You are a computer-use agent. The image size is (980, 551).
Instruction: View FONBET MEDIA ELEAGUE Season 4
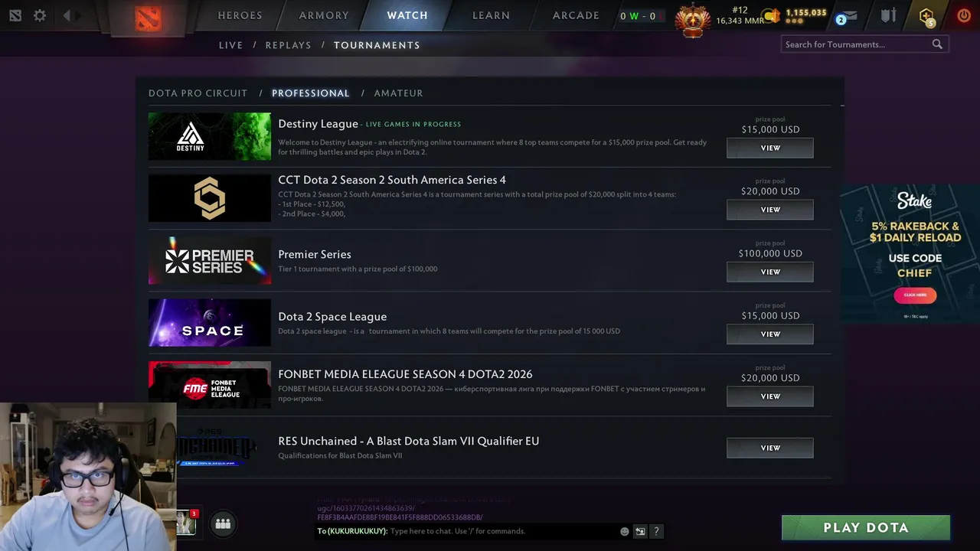tap(770, 396)
